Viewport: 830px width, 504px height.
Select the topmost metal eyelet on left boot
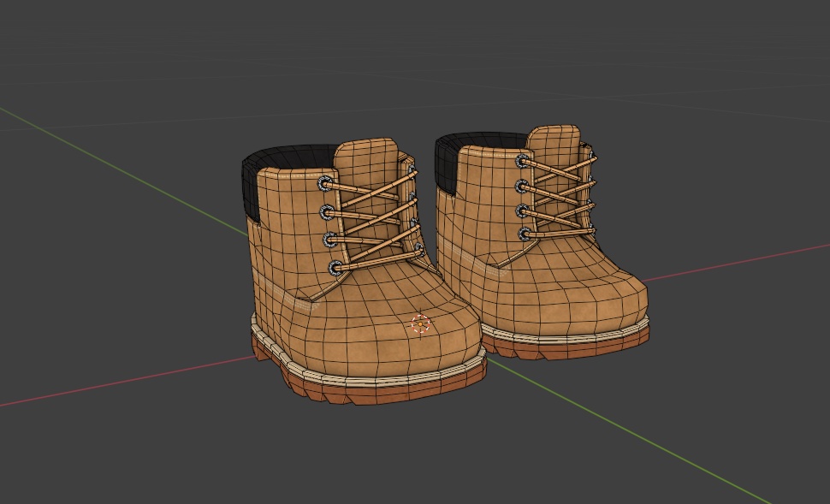325,184
